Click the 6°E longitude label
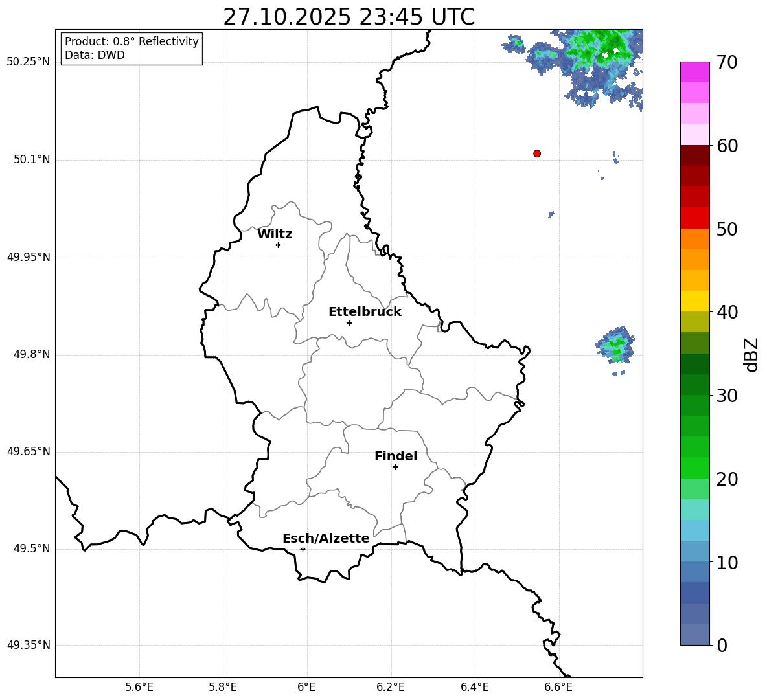The height and width of the screenshot is (700, 767). 306,687
